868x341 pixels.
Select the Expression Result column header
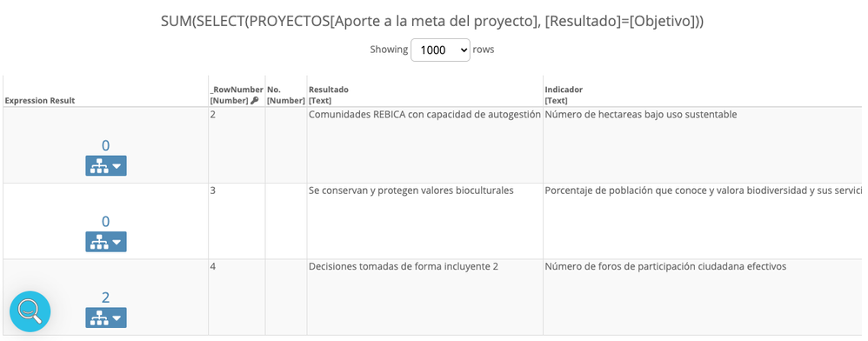pyautogui.click(x=40, y=100)
